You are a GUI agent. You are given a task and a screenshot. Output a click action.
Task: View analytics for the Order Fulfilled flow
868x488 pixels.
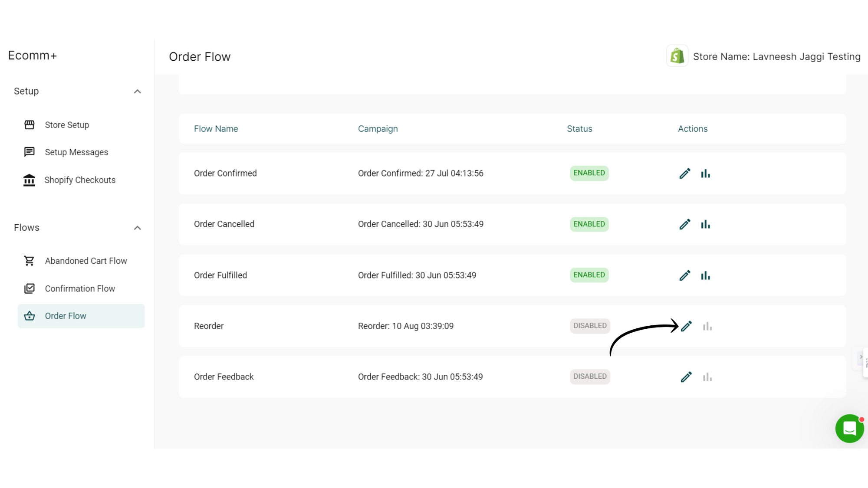[705, 275]
